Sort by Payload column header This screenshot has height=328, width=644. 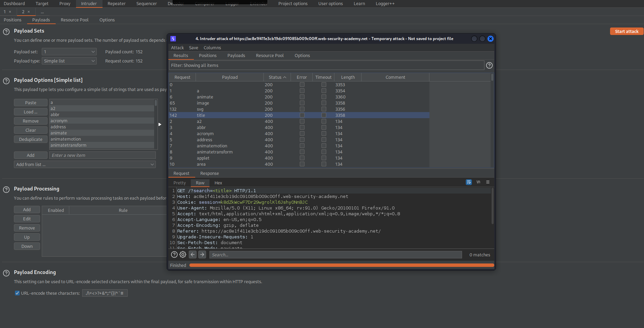(230, 77)
